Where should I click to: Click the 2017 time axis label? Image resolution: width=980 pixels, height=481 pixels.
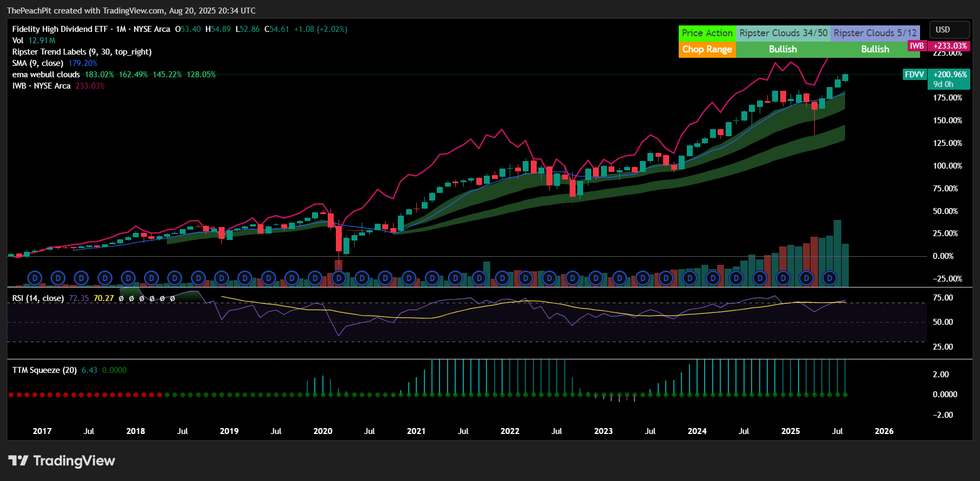coord(42,431)
